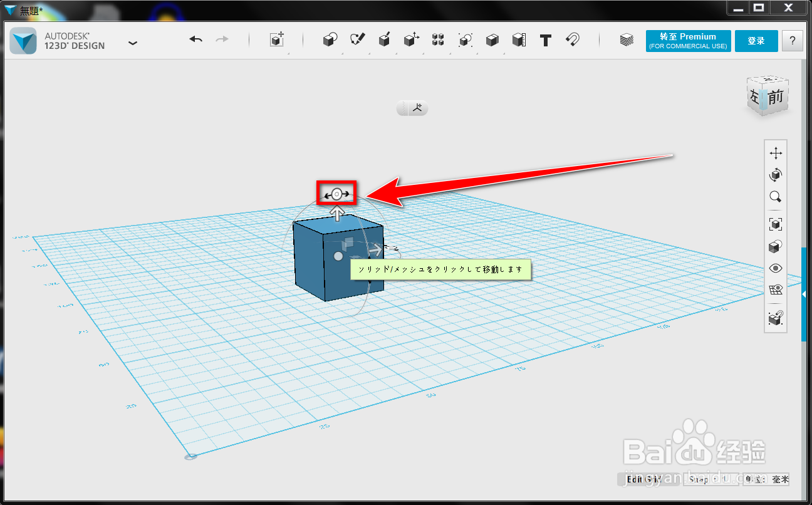Click the white right arrow manipulator

pyautogui.click(x=375, y=249)
